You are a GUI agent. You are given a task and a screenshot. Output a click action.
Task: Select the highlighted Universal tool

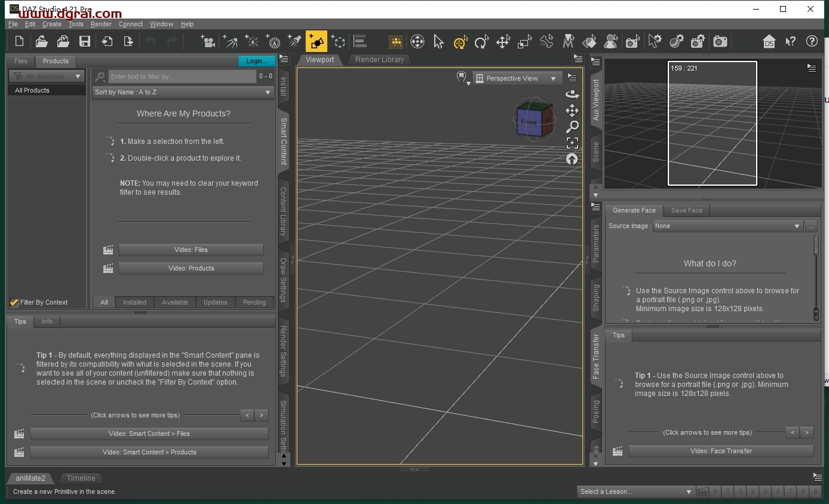[x=460, y=41]
